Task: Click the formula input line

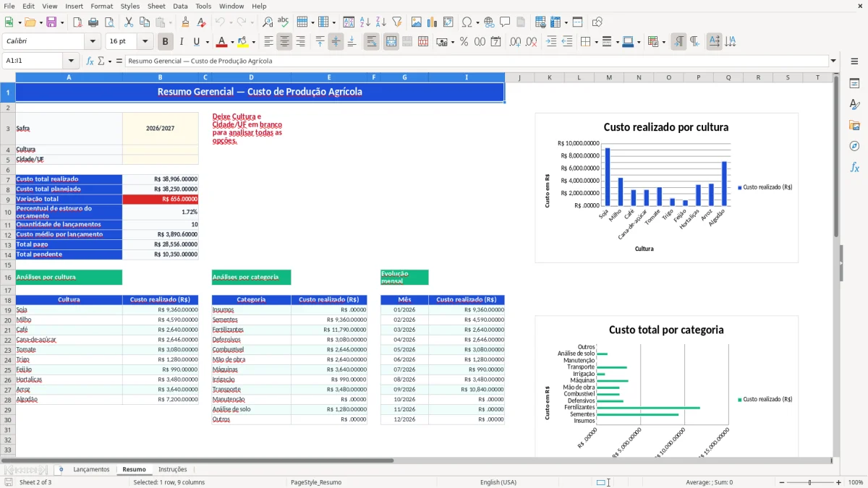Action: click(x=477, y=61)
